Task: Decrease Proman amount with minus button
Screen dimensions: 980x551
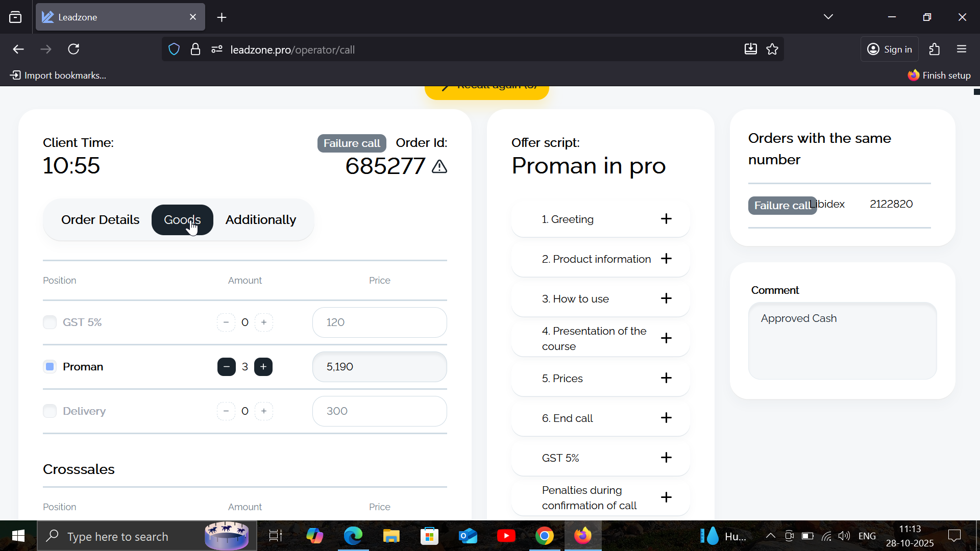Action: click(x=226, y=367)
